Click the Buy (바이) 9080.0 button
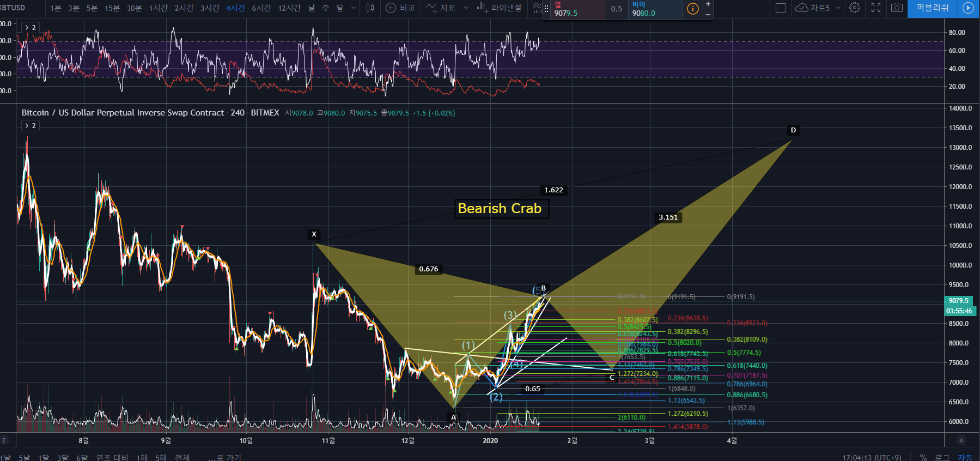 click(x=655, y=9)
